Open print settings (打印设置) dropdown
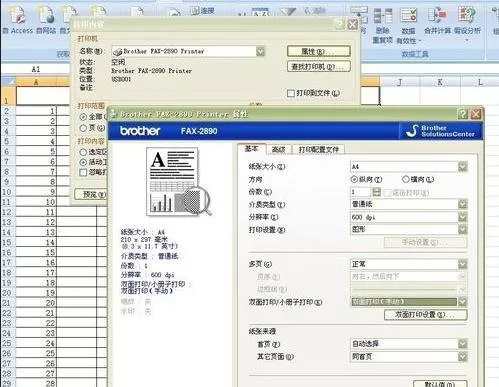 point(463,229)
